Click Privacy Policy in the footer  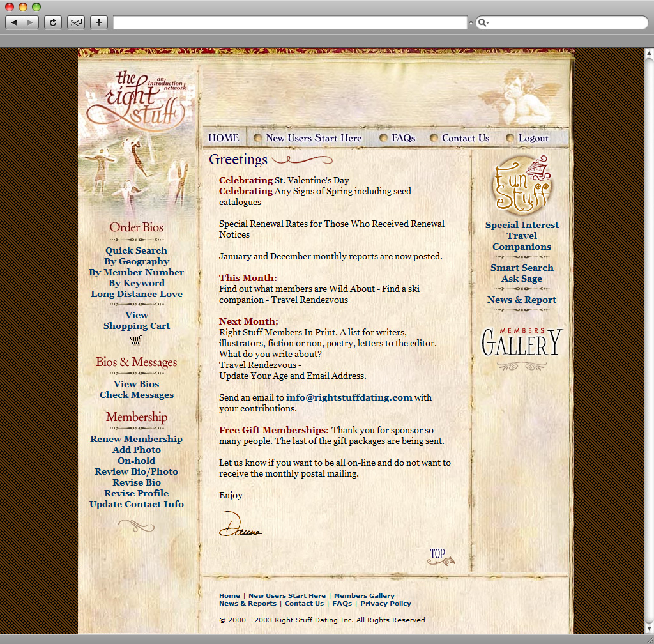click(x=386, y=603)
